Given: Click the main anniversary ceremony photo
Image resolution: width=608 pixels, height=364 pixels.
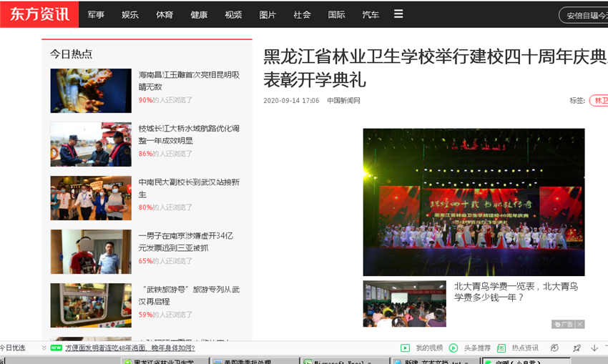Looking at the screenshot, I should 474,202.
